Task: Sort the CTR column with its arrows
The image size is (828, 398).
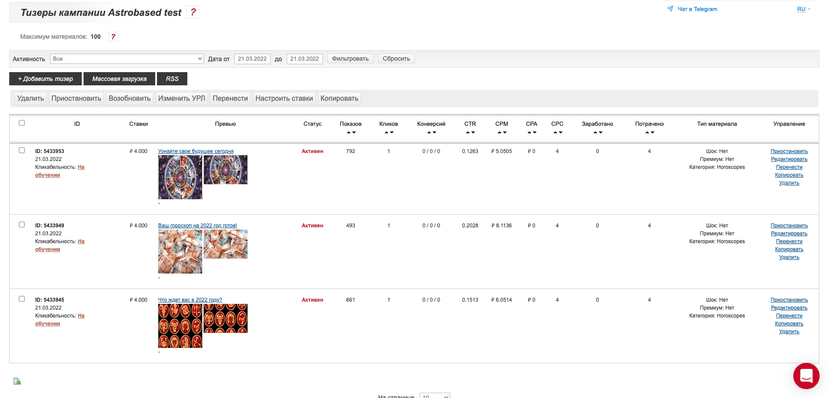Action: [x=470, y=132]
